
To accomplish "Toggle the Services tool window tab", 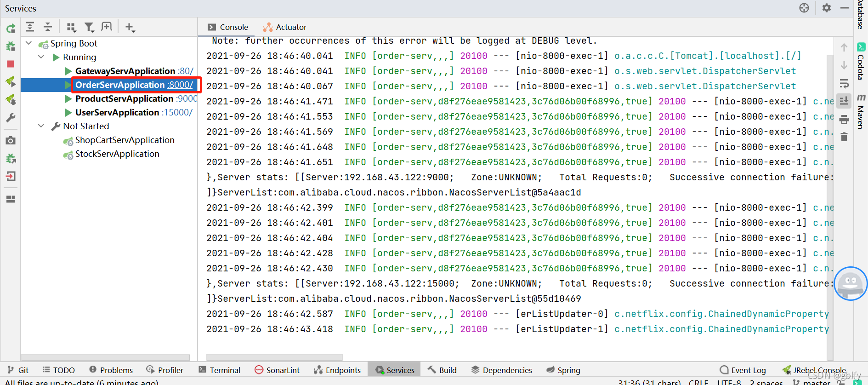I will [395, 370].
